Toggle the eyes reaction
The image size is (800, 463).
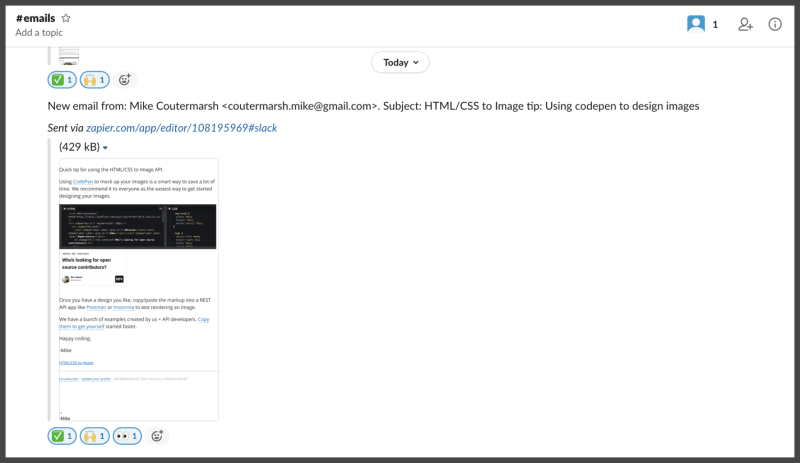(127, 436)
